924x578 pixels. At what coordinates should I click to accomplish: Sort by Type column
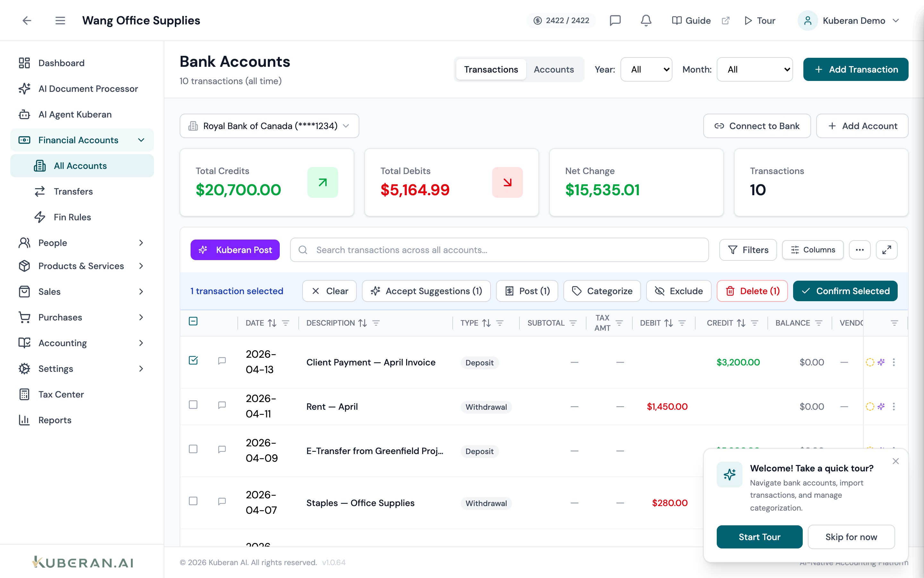point(486,323)
